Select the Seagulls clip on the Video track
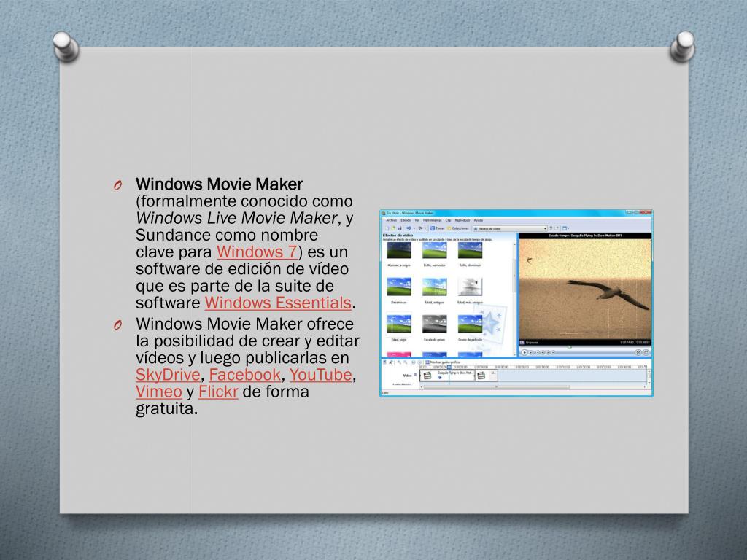This screenshot has width=747, height=560. (447, 376)
